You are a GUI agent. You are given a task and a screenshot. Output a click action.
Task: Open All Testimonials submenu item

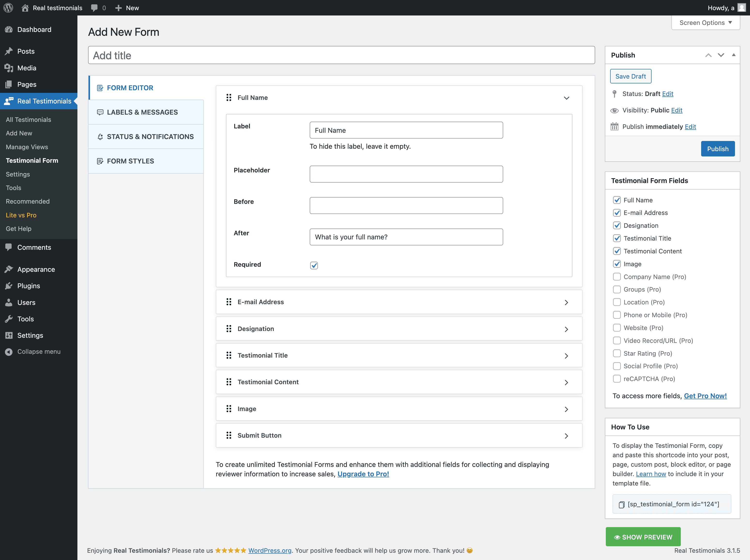(29, 120)
